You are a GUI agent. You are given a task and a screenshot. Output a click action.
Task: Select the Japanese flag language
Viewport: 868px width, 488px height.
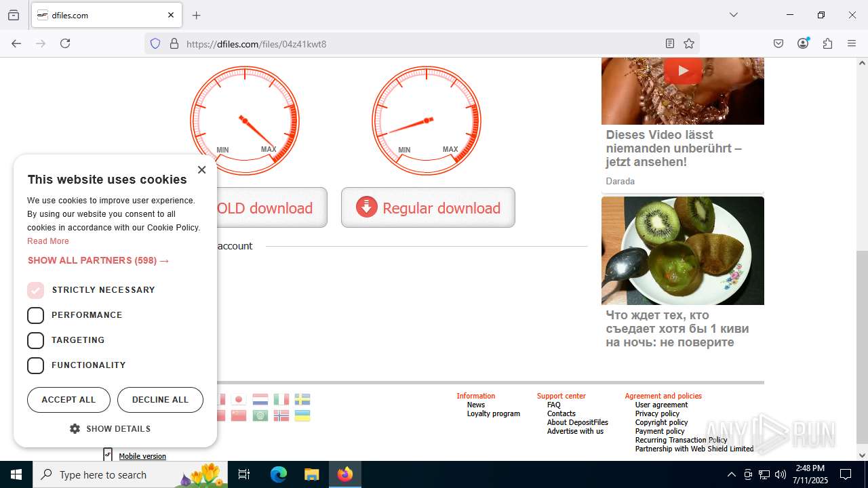[239, 399]
